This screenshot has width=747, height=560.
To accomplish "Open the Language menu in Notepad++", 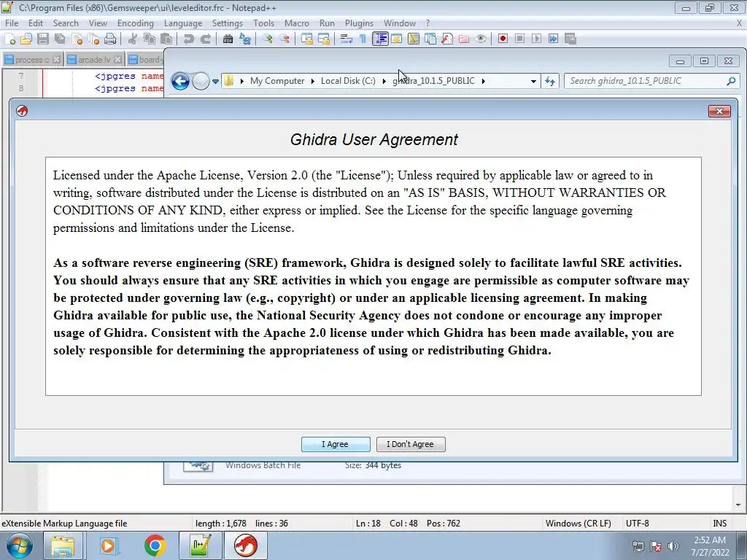I will (x=183, y=23).
